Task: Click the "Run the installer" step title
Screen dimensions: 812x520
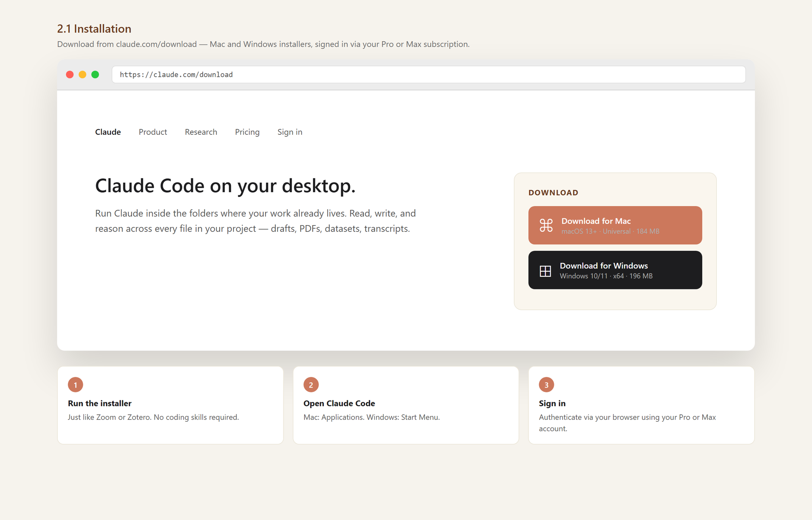Action: pos(100,403)
